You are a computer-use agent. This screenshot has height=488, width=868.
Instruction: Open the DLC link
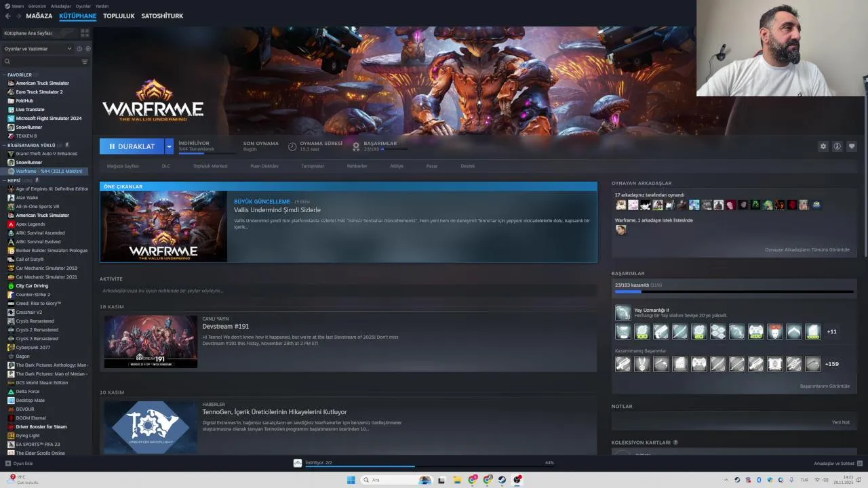[x=165, y=166]
